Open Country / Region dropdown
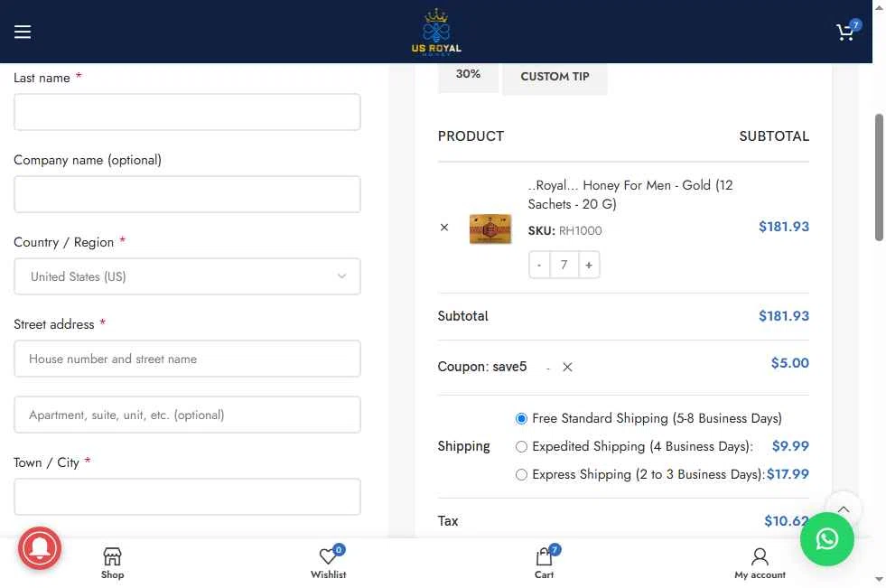Viewport: 886px width, 588px height. [187, 276]
